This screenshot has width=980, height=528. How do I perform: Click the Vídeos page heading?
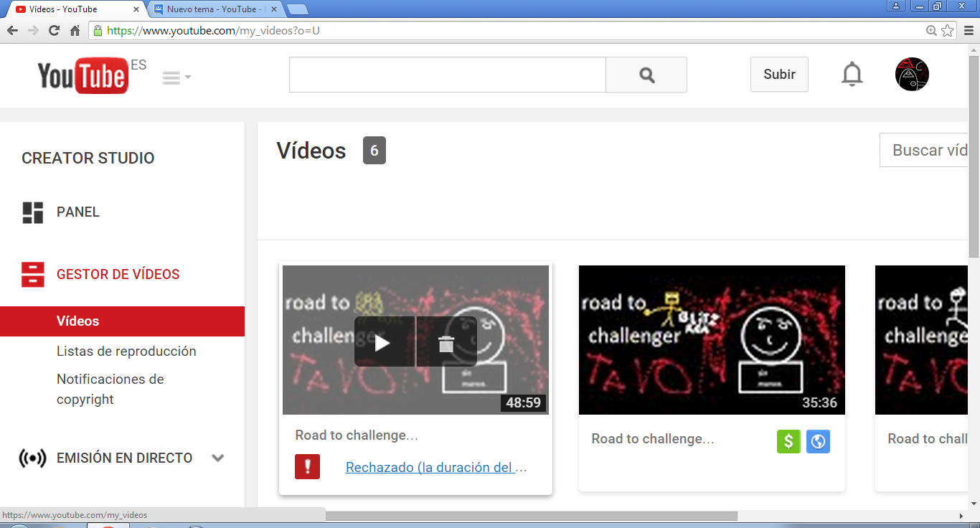pos(311,151)
